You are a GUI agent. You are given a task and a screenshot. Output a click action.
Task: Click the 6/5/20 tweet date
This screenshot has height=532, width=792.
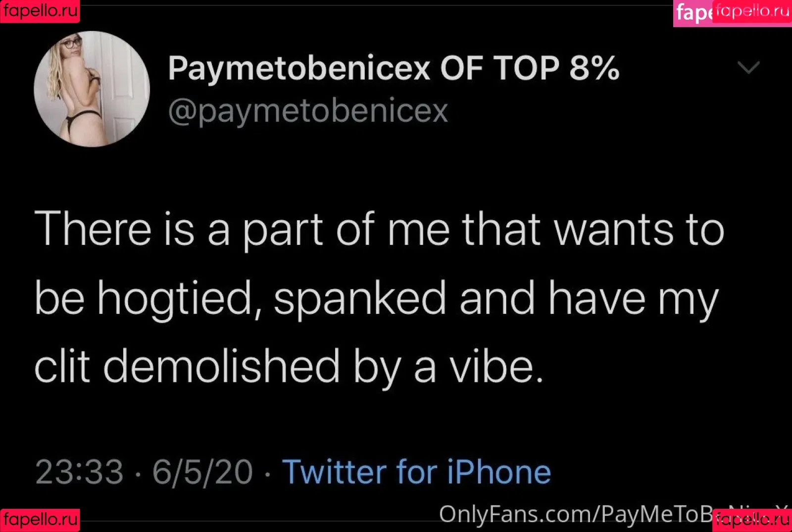[202, 472]
